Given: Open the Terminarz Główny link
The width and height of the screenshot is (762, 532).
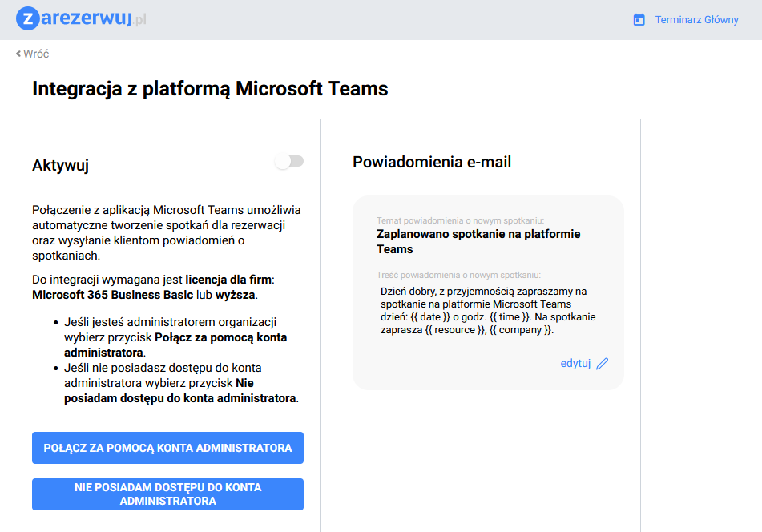Looking at the screenshot, I should [x=696, y=20].
